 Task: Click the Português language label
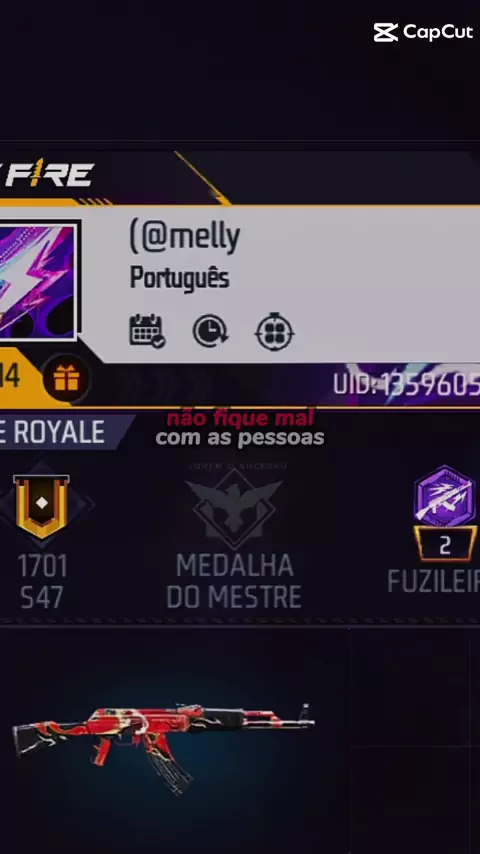click(x=179, y=278)
